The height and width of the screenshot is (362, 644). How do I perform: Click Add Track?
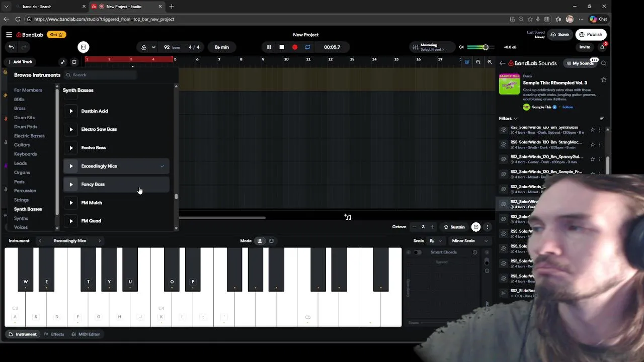[x=20, y=62]
